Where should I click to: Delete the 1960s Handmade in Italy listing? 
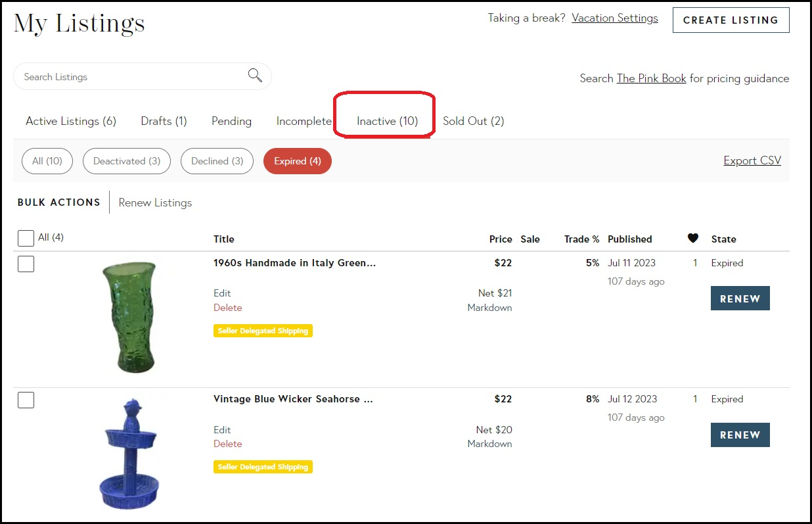227,308
